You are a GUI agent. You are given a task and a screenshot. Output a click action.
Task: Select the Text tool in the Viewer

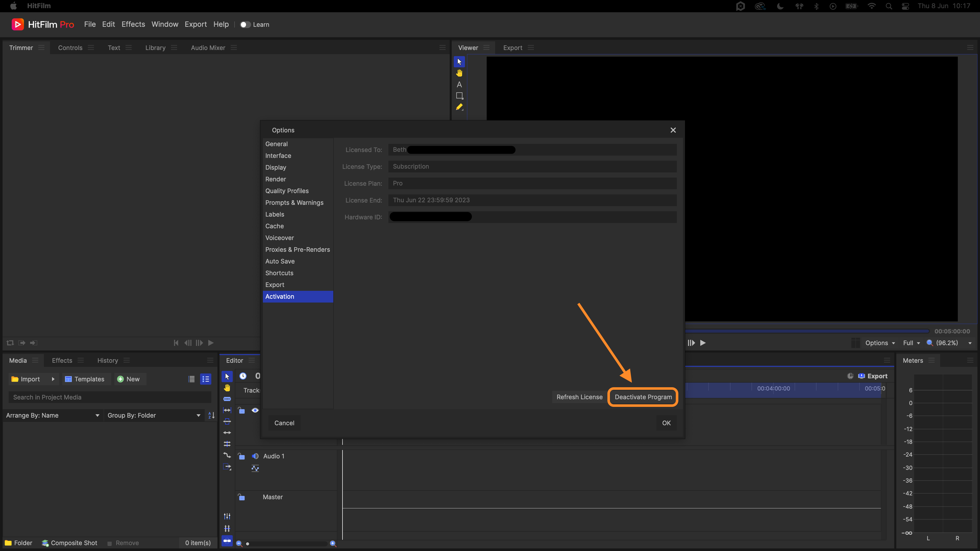click(x=459, y=84)
